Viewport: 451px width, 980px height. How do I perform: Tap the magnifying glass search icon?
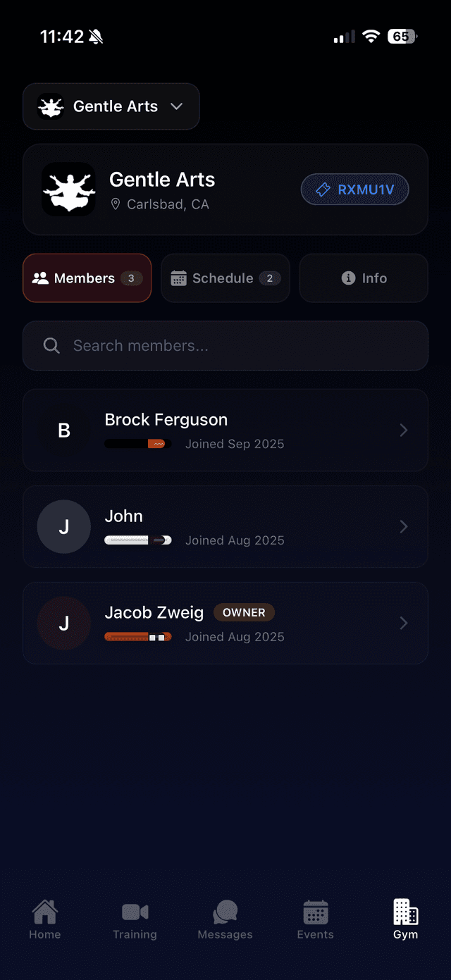click(x=51, y=345)
